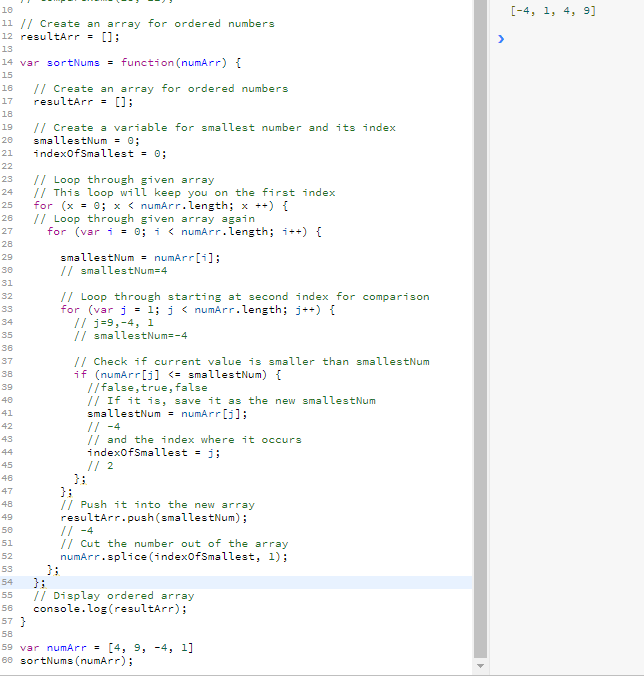Image resolution: width=644 pixels, height=676 pixels.
Task: Click on 'console.log(resultArr);' line
Action: 110,609
